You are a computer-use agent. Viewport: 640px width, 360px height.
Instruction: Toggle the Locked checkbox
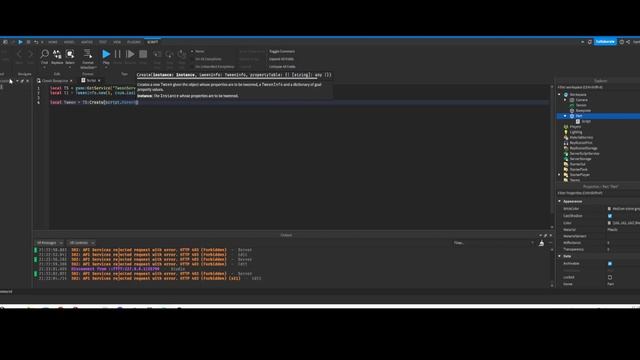610,277
